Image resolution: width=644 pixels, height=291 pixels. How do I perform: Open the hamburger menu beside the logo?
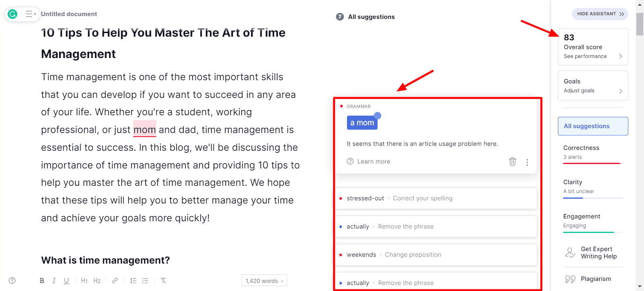[x=30, y=14]
